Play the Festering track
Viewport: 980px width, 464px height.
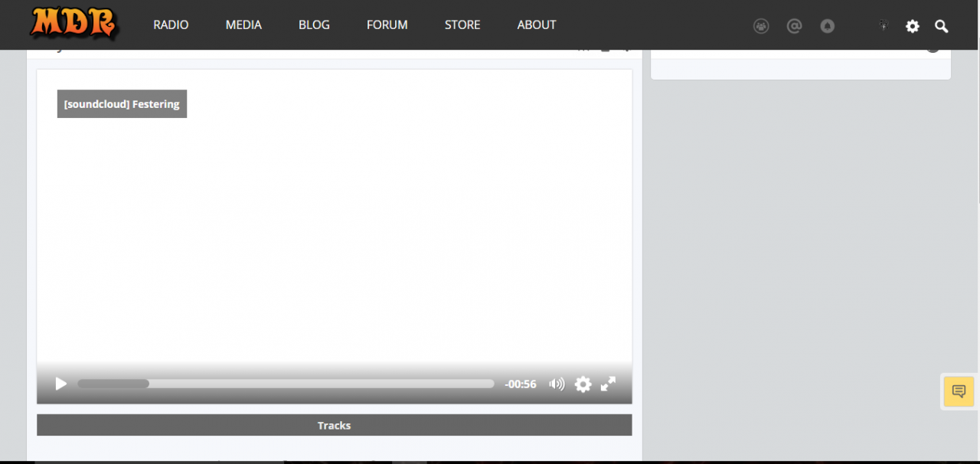61,384
